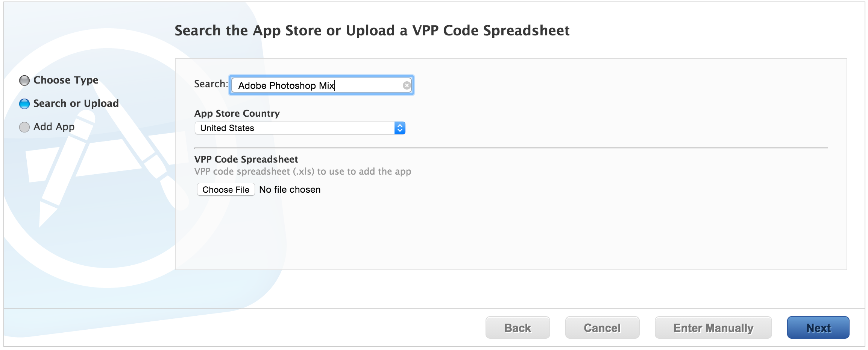Click the No file chosen text
Image resolution: width=868 pixels, height=350 pixels.
pyautogui.click(x=290, y=190)
